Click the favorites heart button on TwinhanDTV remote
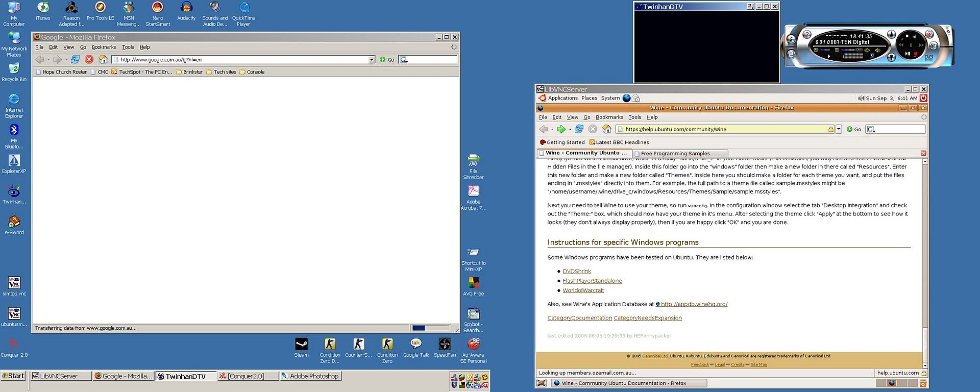The width and height of the screenshot is (980, 392). 929,34
